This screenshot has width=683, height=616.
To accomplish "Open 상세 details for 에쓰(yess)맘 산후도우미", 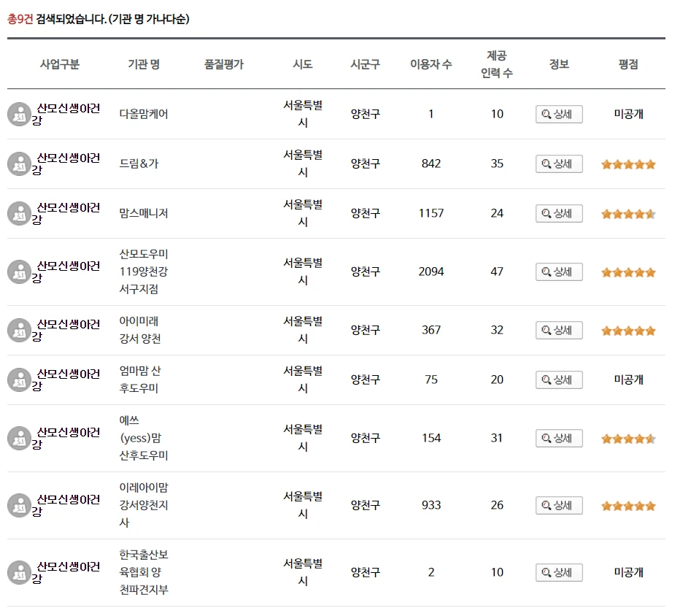I will click(559, 438).
